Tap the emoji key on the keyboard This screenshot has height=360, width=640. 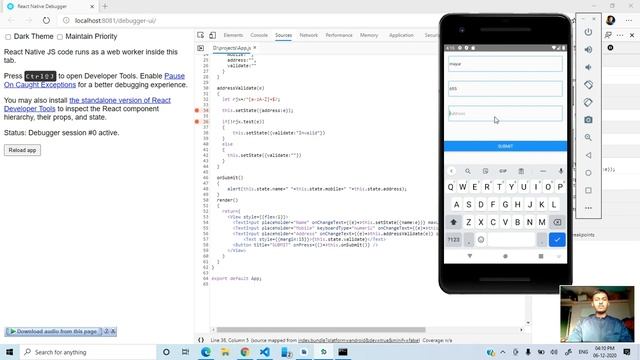tap(481, 240)
